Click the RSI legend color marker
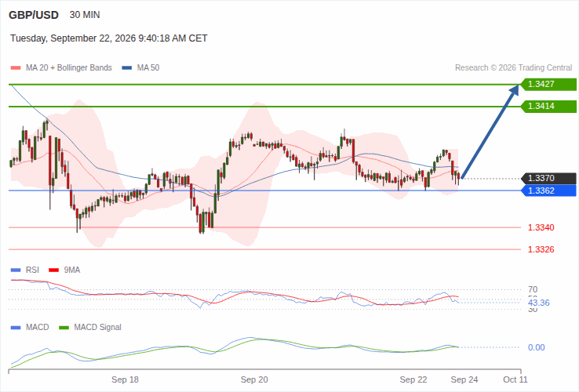 click(16, 270)
